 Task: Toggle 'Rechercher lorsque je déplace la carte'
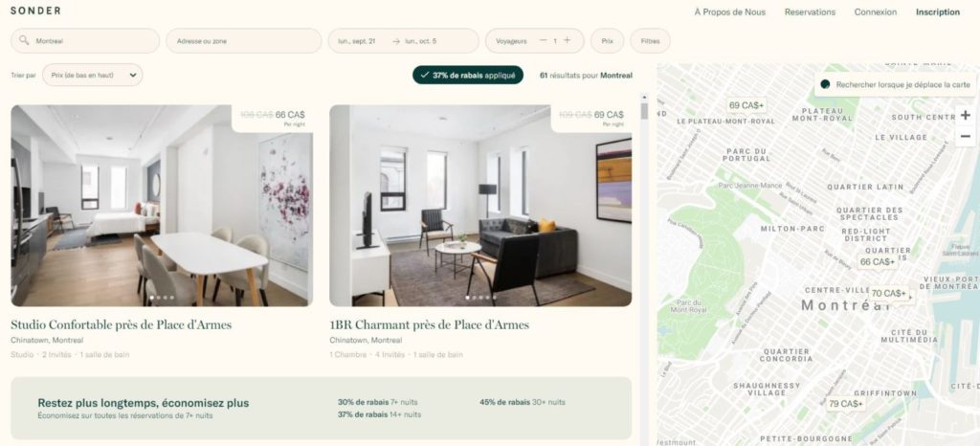tap(825, 84)
